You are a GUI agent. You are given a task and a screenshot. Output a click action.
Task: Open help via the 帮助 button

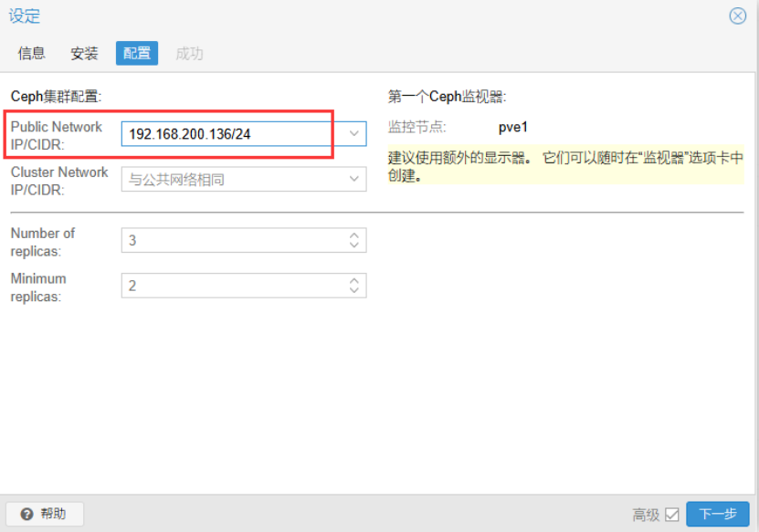tap(45, 514)
